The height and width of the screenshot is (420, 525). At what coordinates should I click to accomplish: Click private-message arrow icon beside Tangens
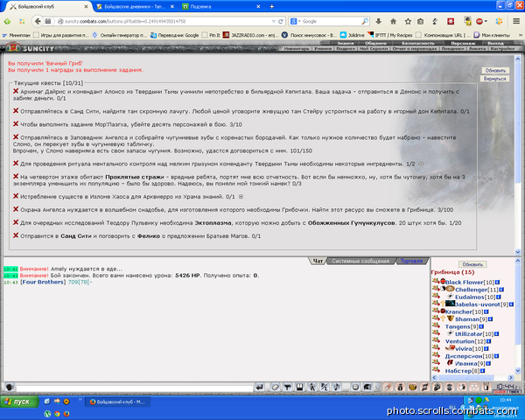[436, 326]
